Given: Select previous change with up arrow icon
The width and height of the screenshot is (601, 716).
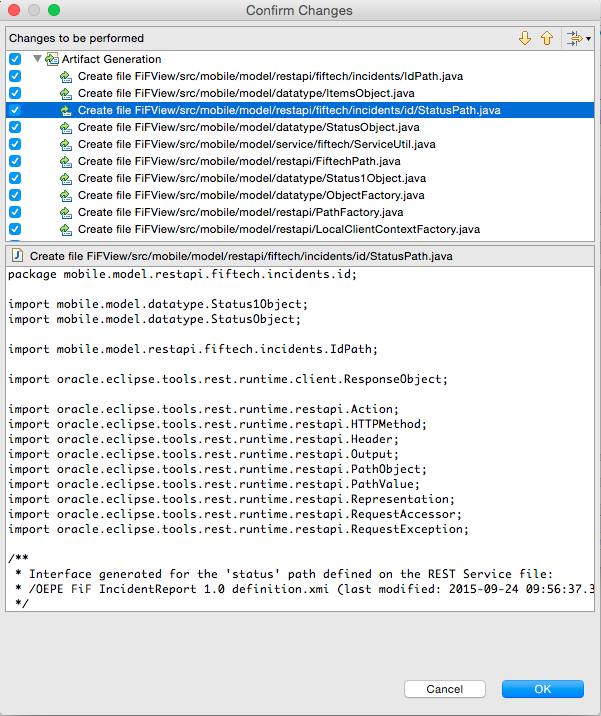Looking at the screenshot, I should [x=547, y=38].
